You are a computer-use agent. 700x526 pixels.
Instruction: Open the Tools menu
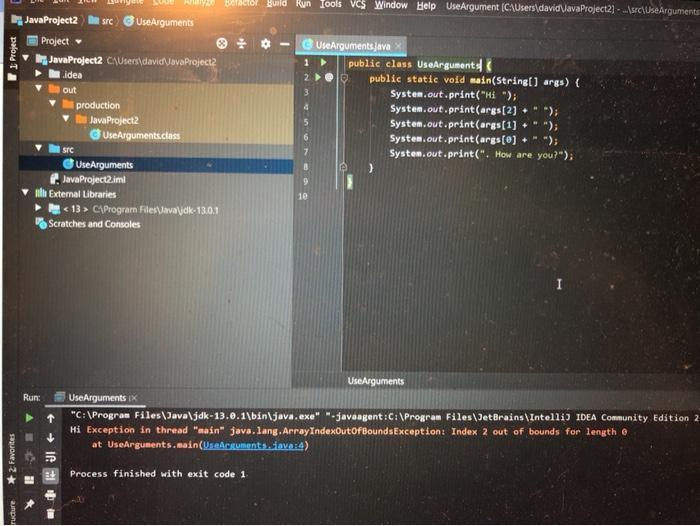click(x=330, y=4)
